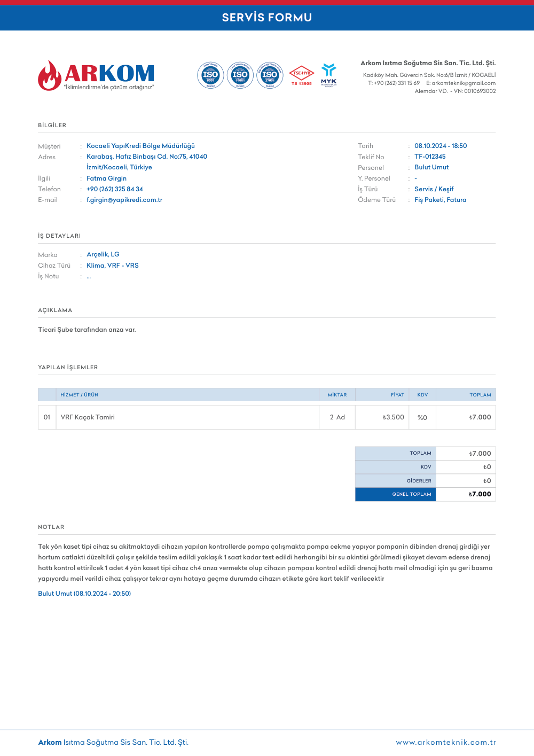This screenshot has width=534, height=756.
Task: Click the Personel value Bulut Umut
Action: [431, 167]
